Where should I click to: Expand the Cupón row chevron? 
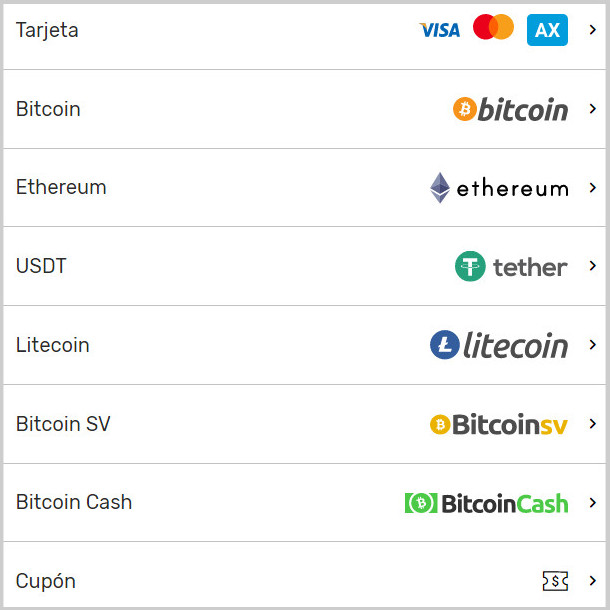coord(592,581)
